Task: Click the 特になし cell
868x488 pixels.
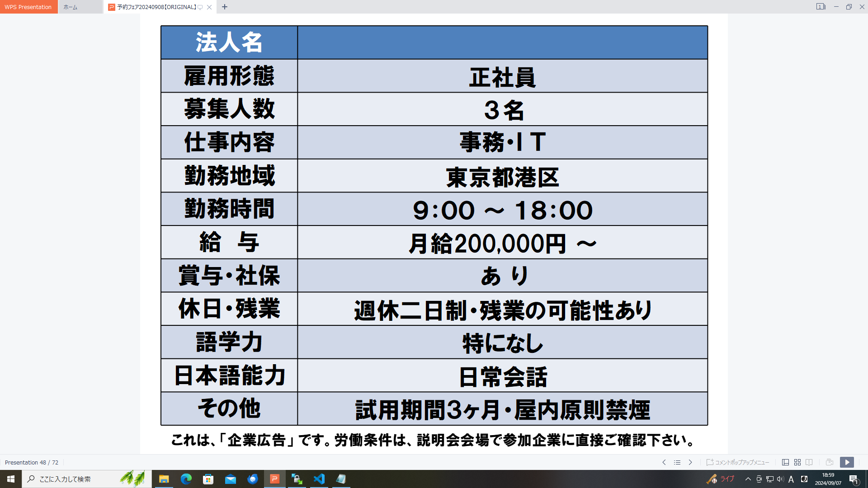Action: click(502, 343)
